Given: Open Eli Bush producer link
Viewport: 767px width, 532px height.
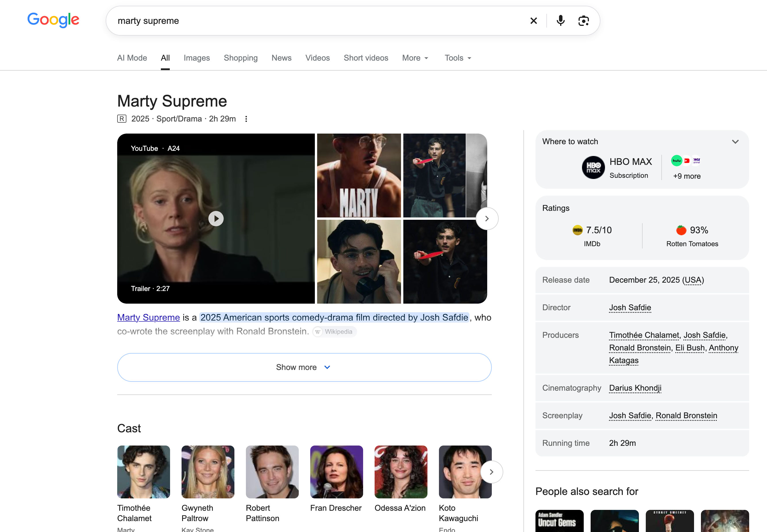Looking at the screenshot, I should pyautogui.click(x=690, y=348).
